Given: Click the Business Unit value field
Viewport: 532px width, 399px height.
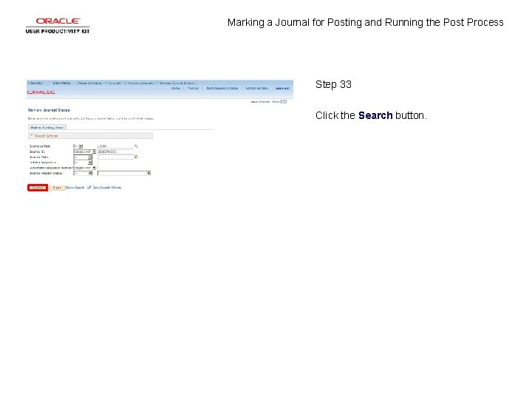Looking at the screenshot, I should [115, 146].
